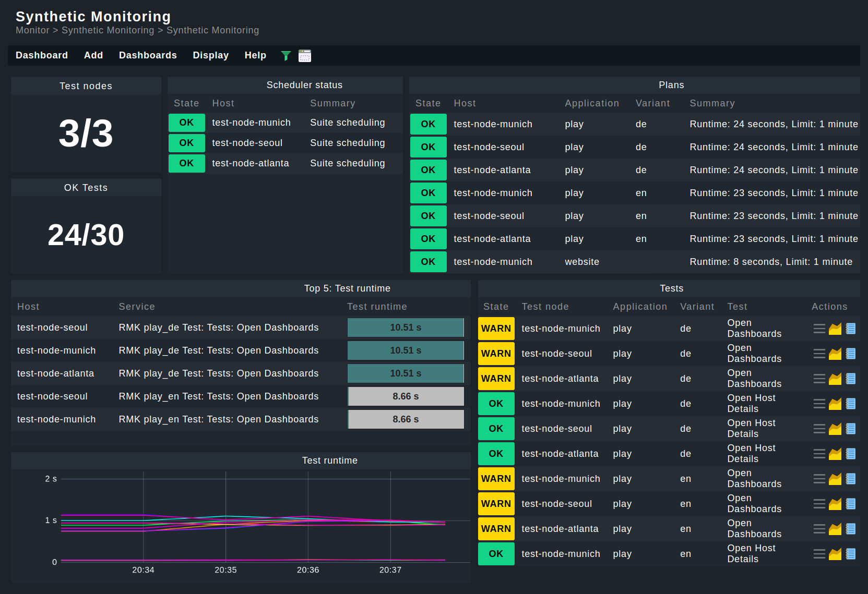Viewport: 868px width, 594px height.
Task: Open the log icon in the bottom OK row
Action: [850, 554]
